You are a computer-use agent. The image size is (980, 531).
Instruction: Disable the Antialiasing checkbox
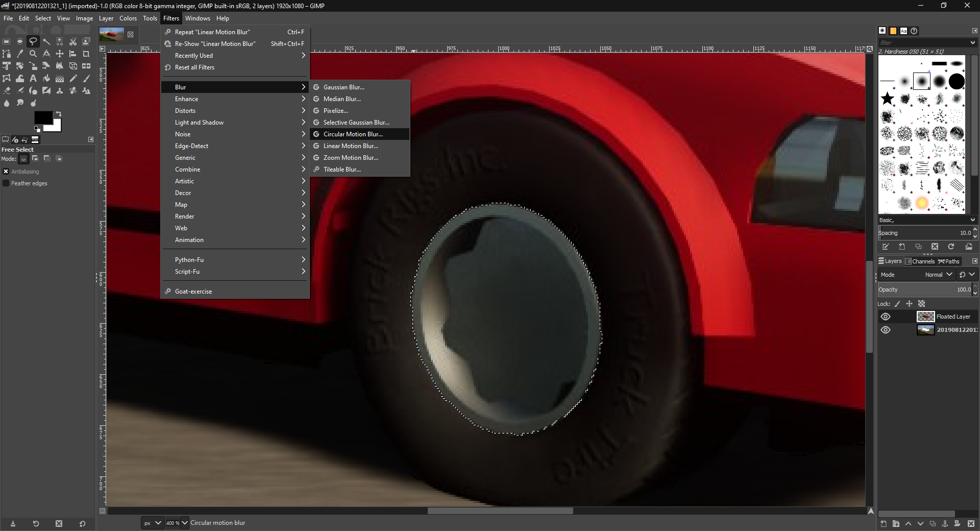6,172
